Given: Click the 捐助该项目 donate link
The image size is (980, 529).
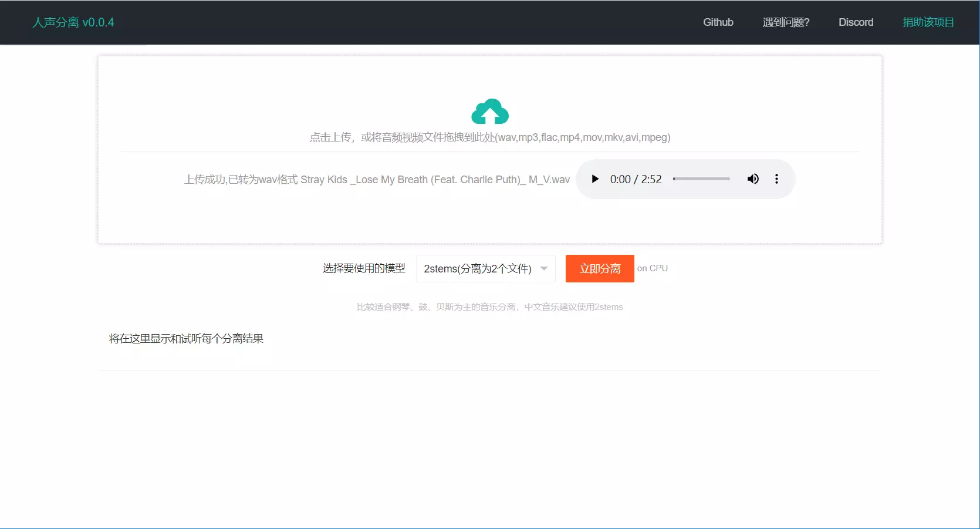Looking at the screenshot, I should point(928,22).
